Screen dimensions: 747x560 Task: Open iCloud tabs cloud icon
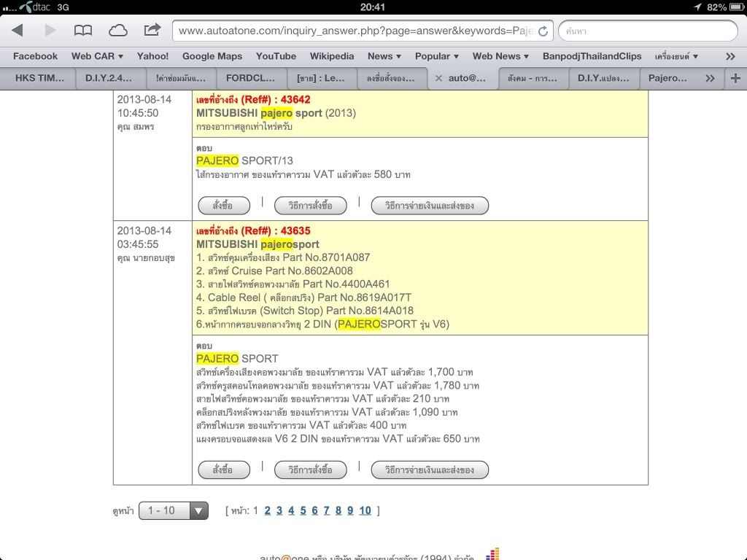click(x=117, y=31)
